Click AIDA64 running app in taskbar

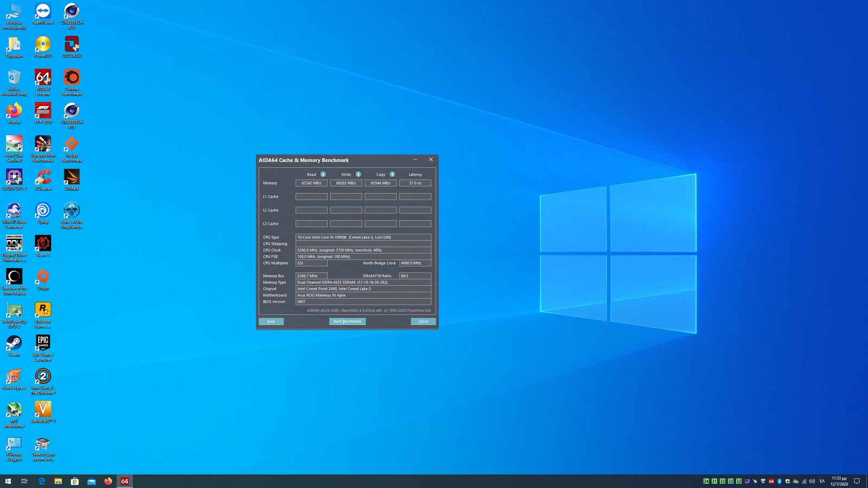pos(125,481)
